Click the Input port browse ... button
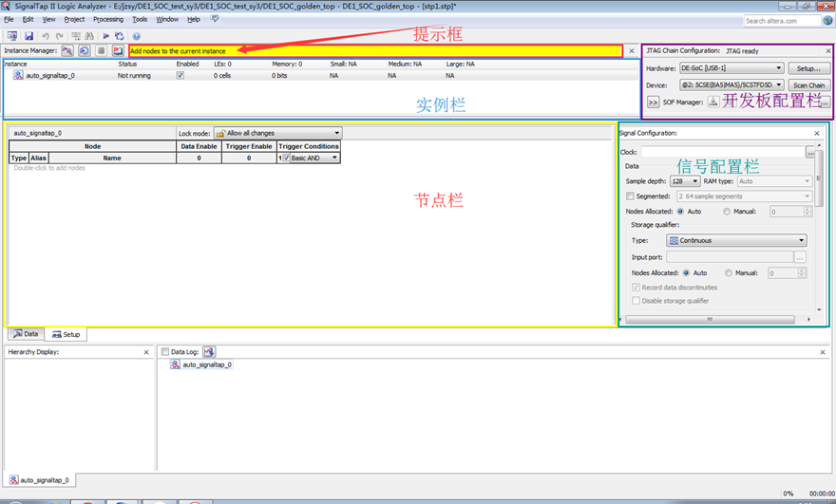The width and height of the screenshot is (836, 504). pyautogui.click(x=800, y=257)
